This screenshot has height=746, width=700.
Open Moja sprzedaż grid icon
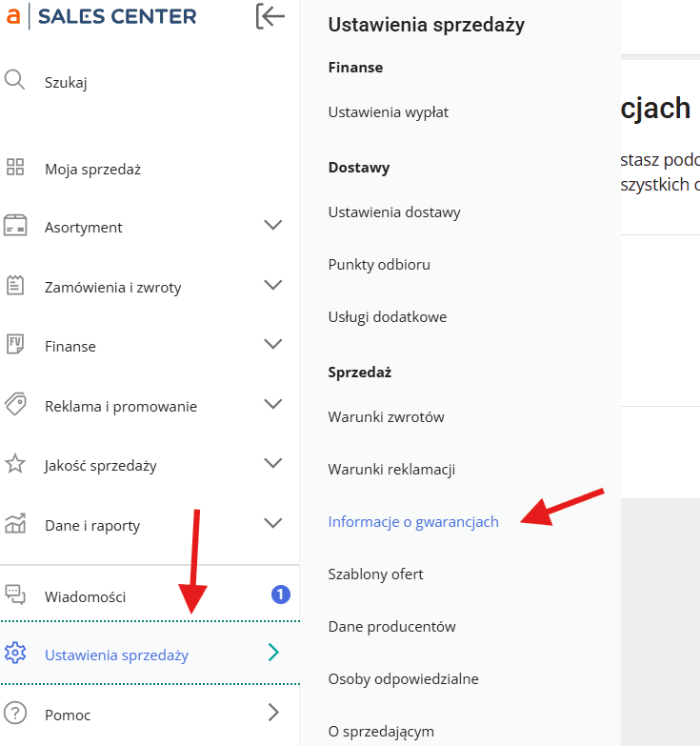(x=14, y=167)
